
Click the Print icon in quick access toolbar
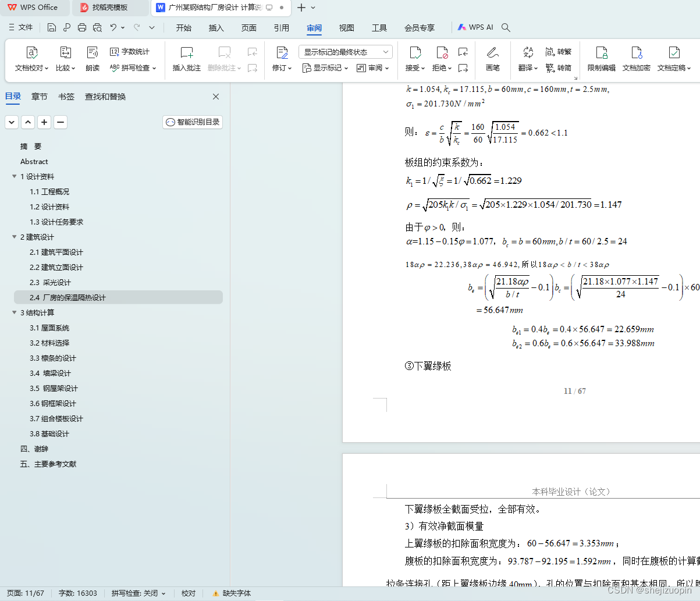[x=82, y=27]
